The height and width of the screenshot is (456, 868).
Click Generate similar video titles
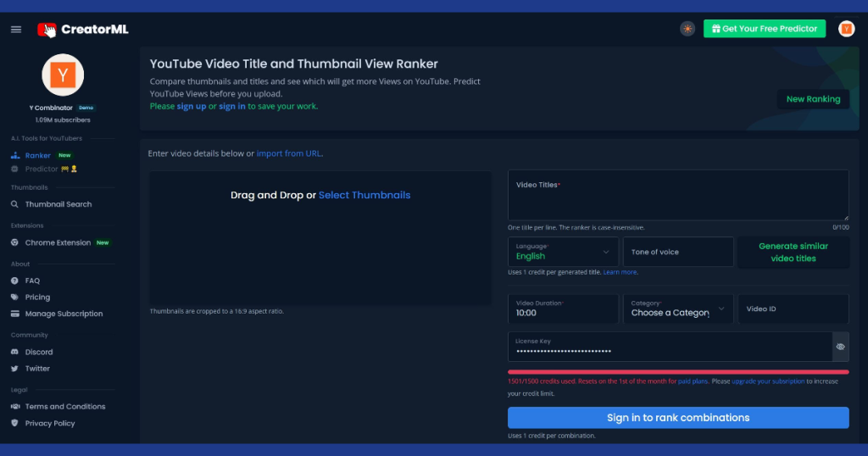[793, 253]
